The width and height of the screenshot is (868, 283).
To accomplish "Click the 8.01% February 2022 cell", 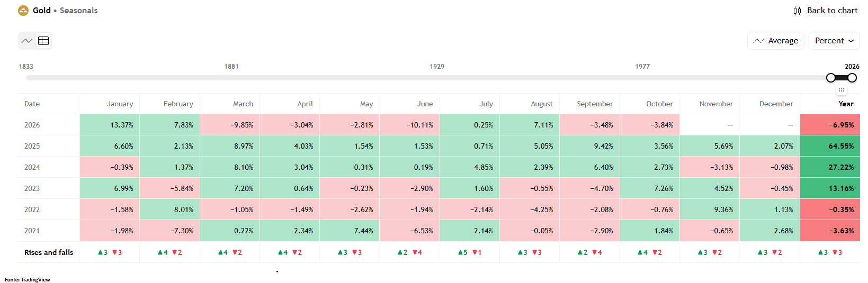I will pyautogui.click(x=170, y=209).
